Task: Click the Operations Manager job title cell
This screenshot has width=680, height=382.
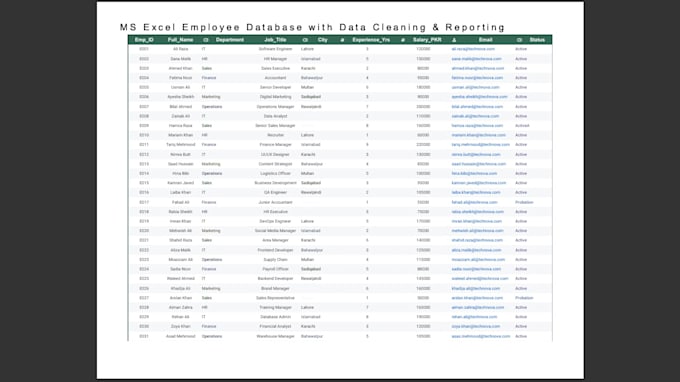Action: 275,107
